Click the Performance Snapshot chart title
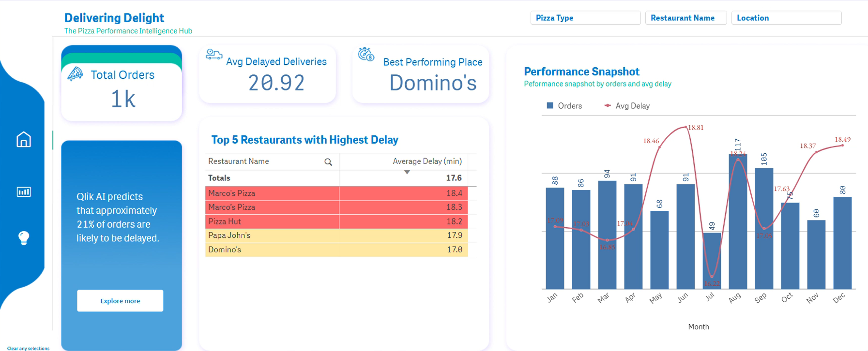 tap(581, 72)
